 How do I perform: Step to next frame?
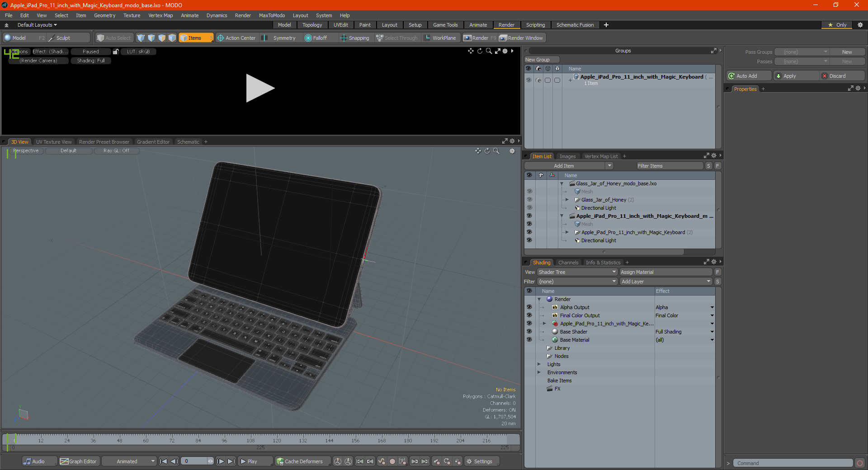click(220, 461)
